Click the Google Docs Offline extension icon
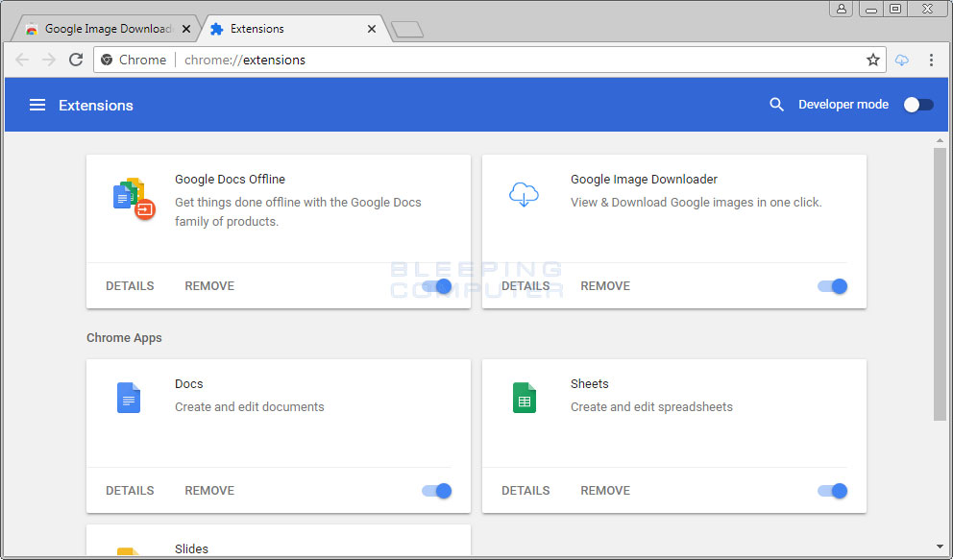This screenshot has width=953, height=560. pyautogui.click(x=134, y=199)
